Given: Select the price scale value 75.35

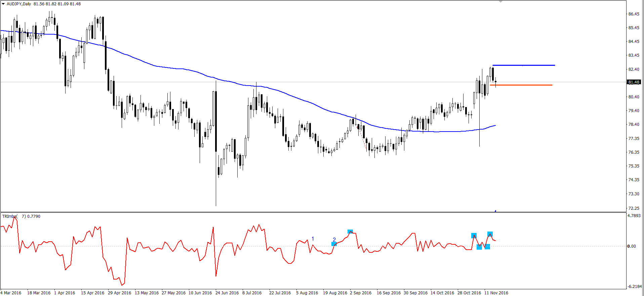Looking at the screenshot, I should pos(634,166).
